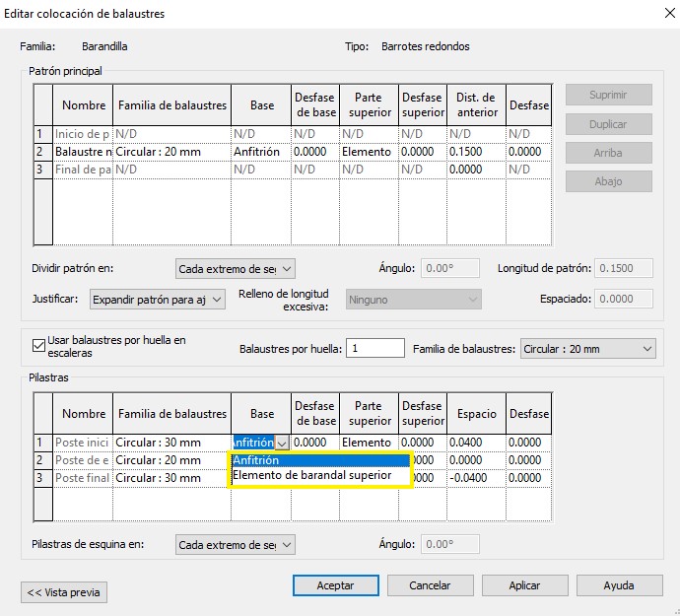
Task: Select Circular : 30 mm cell for Poste final
Action: pyautogui.click(x=170, y=478)
